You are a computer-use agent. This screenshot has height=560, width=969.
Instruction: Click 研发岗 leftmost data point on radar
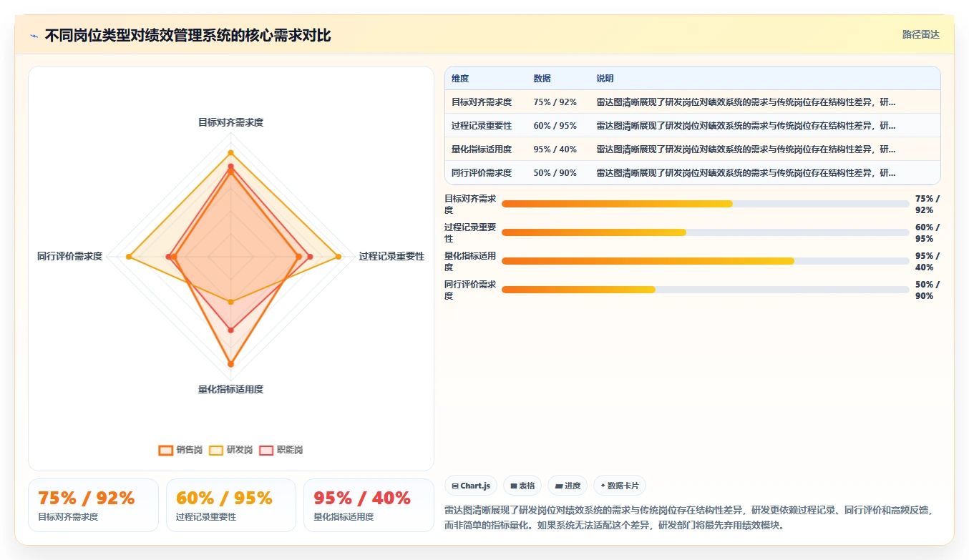[129, 256]
